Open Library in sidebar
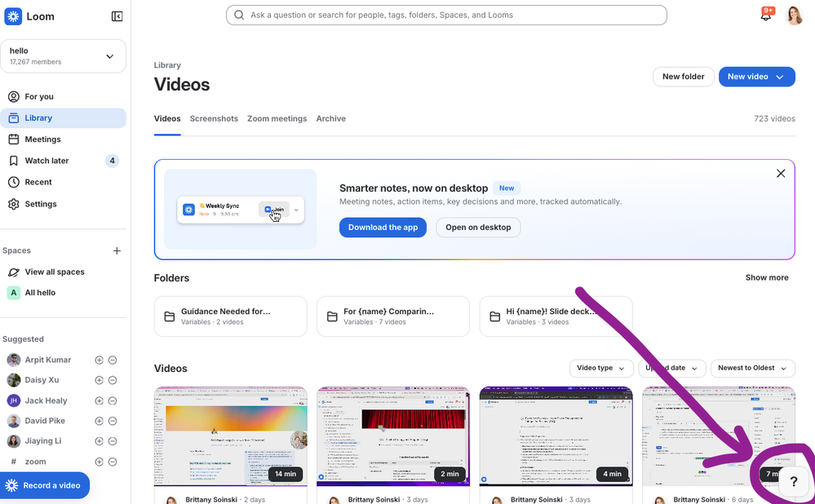The width and height of the screenshot is (815, 504). [63, 118]
